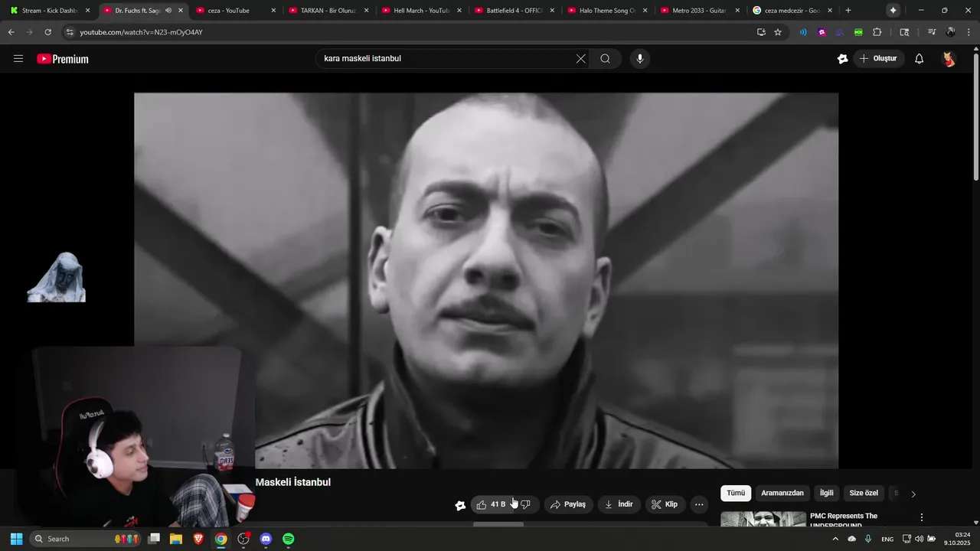The height and width of the screenshot is (551, 980).
Task: Mute the Dr. Fuchs tab audio
Action: (168, 11)
